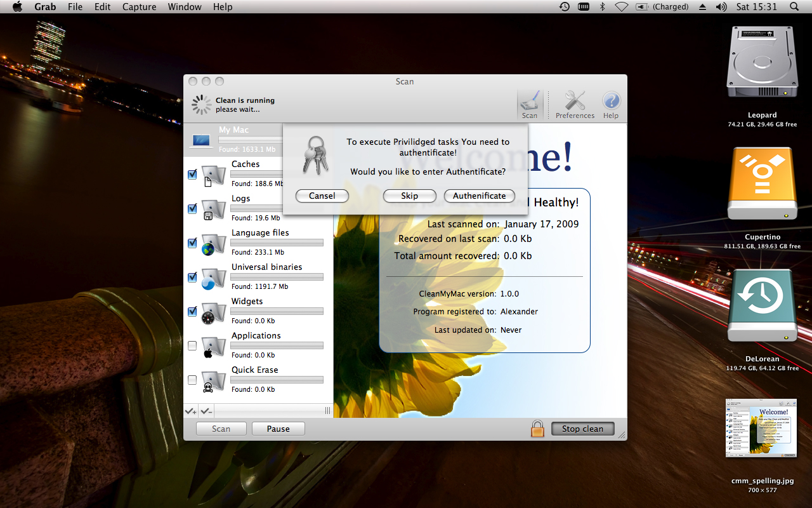Enable the Quick Erase checkbox
812x508 pixels.
(x=192, y=380)
